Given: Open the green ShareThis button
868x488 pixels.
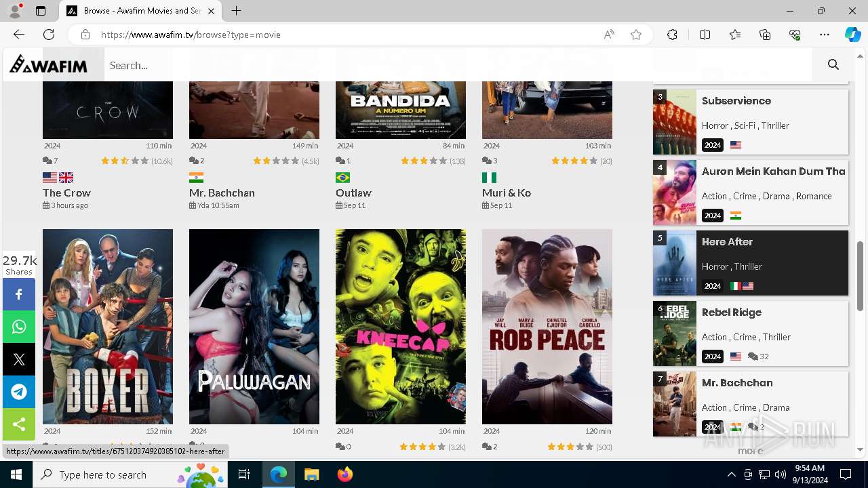Looking at the screenshot, I should coord(19,424).
